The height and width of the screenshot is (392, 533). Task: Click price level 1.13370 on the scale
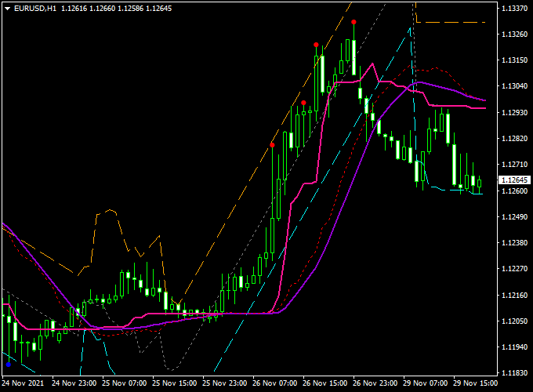tap(515, 8)
